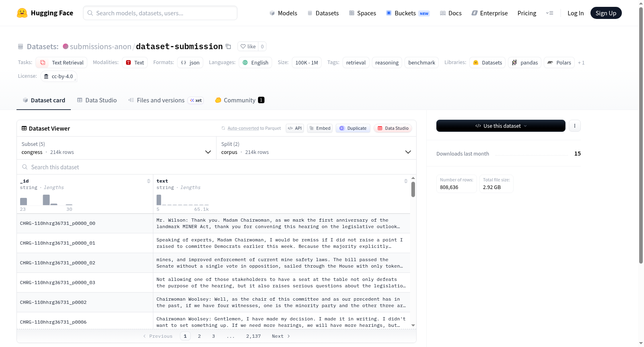This screenshot has height=347, width=644.
Task: Show the +1 more libraries
Action: 581,62
